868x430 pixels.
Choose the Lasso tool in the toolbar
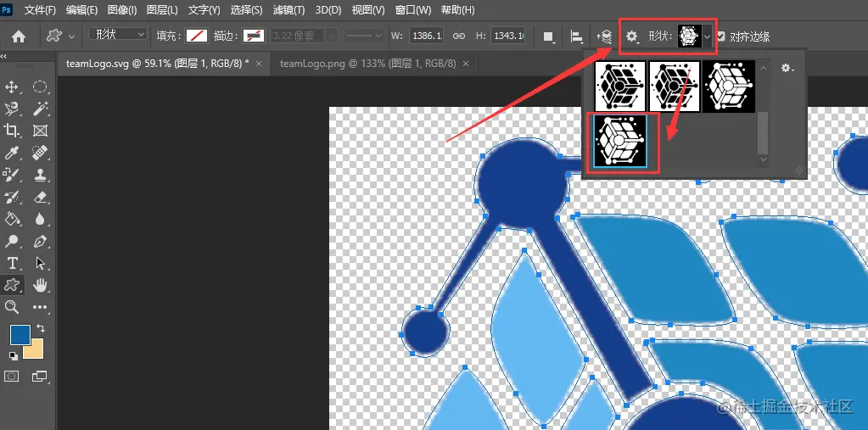[12, 109]
